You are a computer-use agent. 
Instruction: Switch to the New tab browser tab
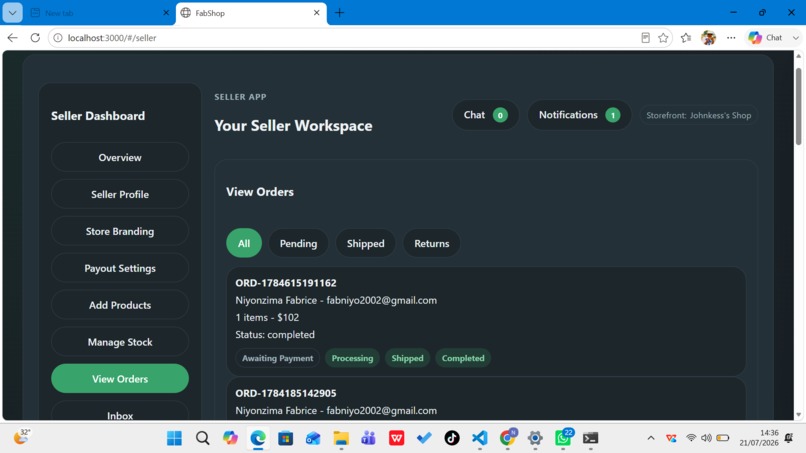tap(98, 13)
